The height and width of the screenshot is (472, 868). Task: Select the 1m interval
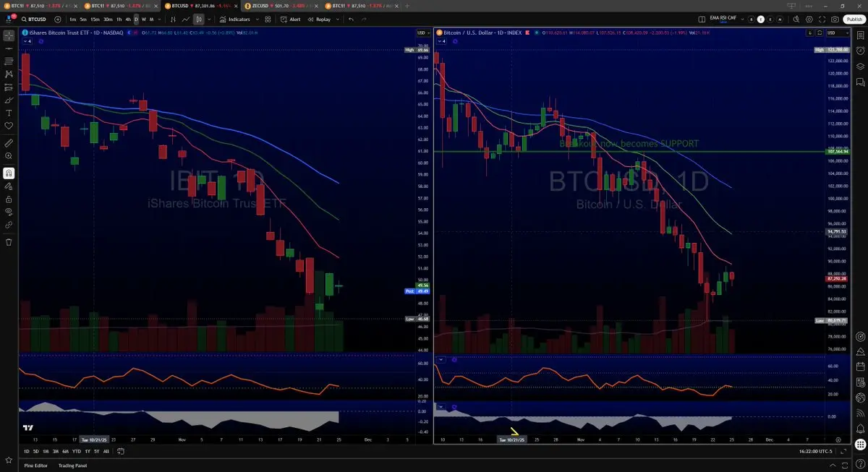72,19
